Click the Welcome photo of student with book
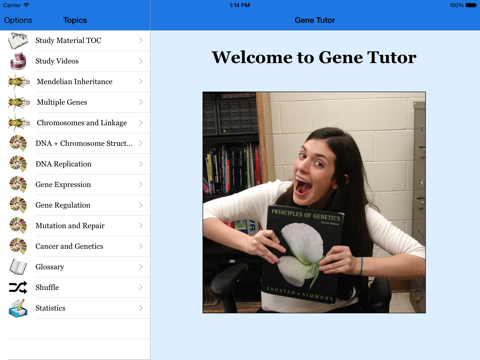The width and height of the screenshot is (480, 360). pyautogui.click(x=314, y=202)
